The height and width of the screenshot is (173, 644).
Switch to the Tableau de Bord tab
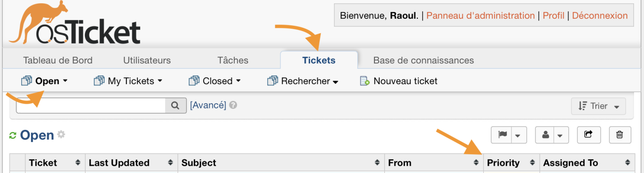[58, 60]
